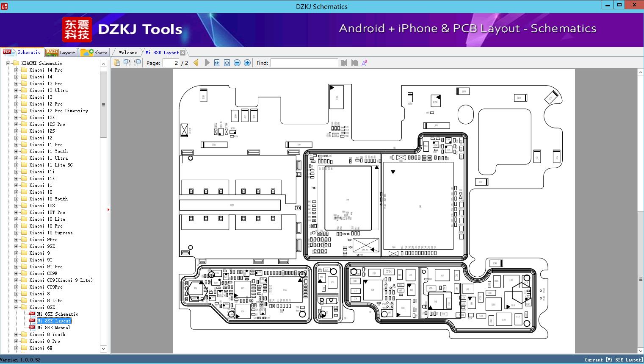
Task: Click the document view vertical scrollbar thumb
Action: [640, 279]
